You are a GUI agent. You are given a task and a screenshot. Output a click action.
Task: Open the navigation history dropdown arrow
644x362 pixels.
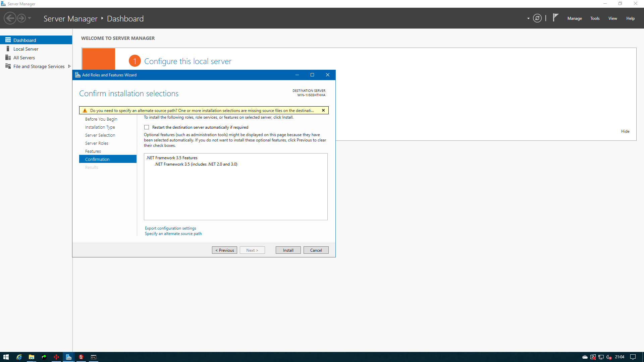[30, 18]
